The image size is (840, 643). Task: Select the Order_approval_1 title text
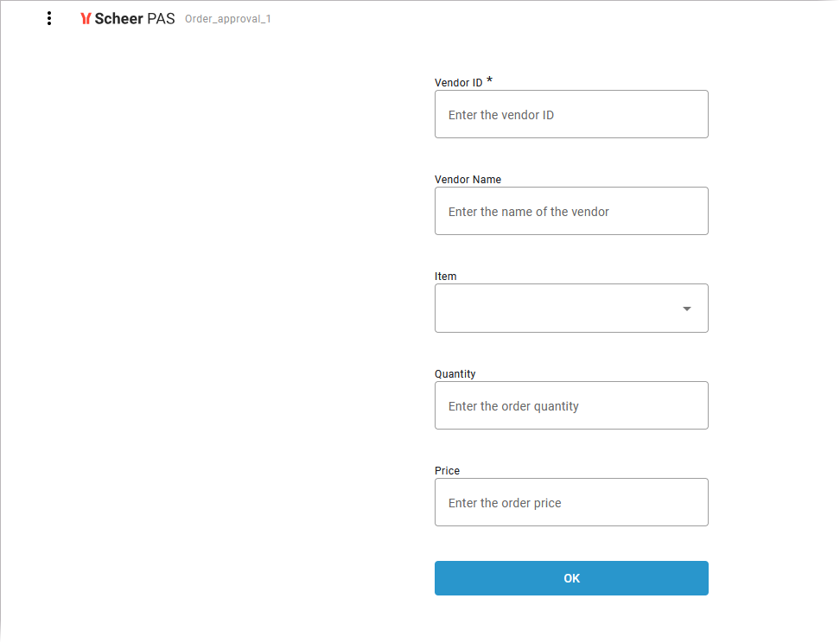coord(228,19)
